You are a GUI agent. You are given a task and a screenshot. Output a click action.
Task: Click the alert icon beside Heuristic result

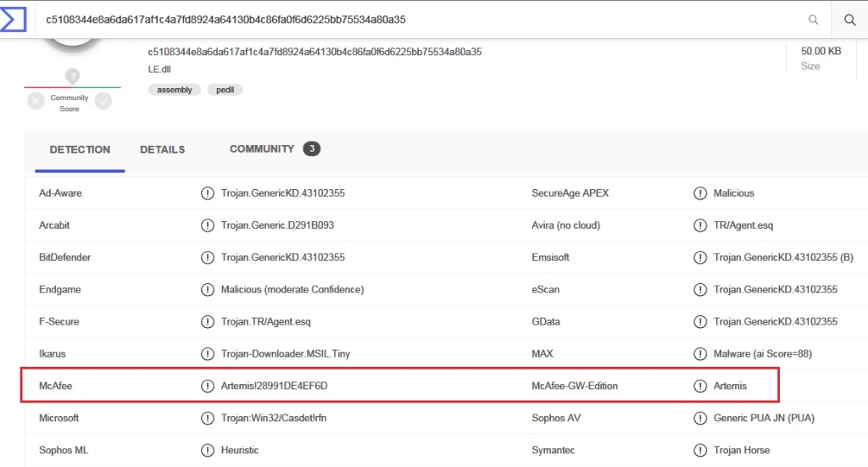tap(207, 450)
